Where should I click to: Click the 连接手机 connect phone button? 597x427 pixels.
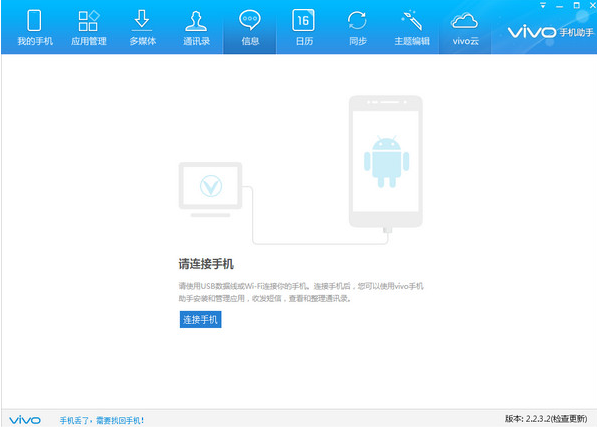click(x=200, y=319)
